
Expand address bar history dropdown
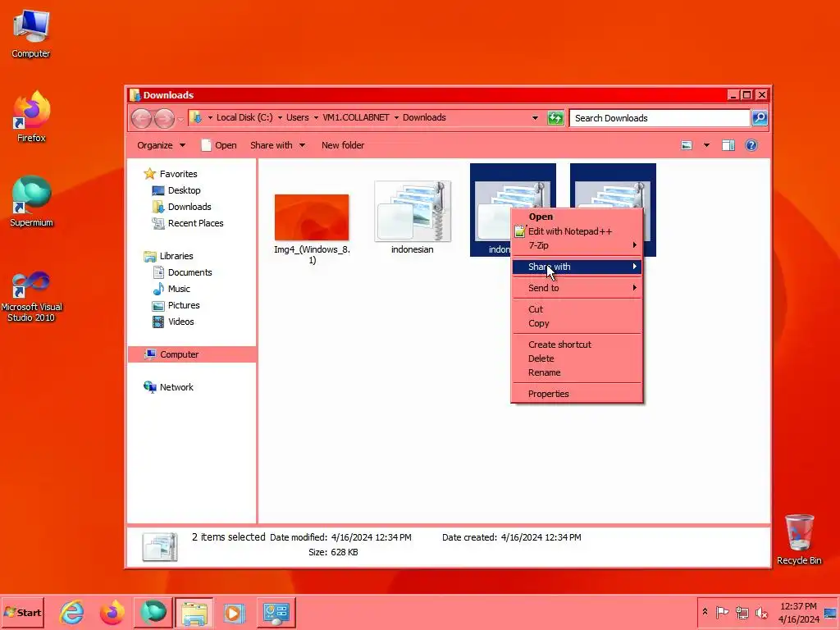535,118
